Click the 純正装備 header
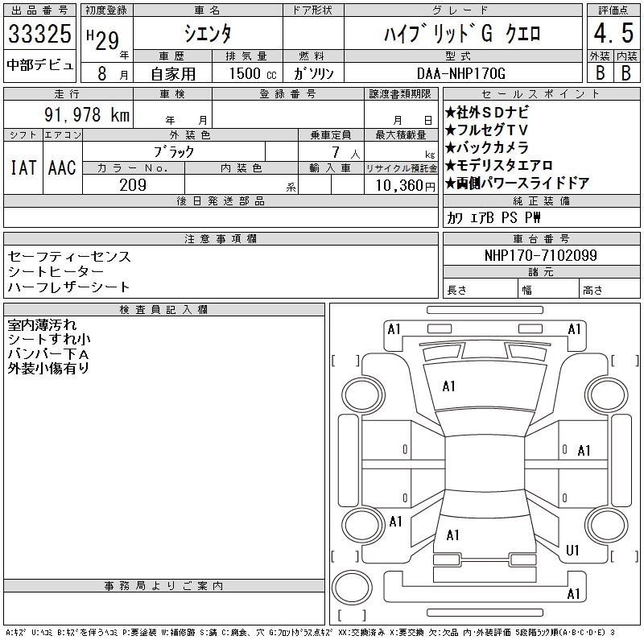This screenshot has height=644, width=644. 541,200
